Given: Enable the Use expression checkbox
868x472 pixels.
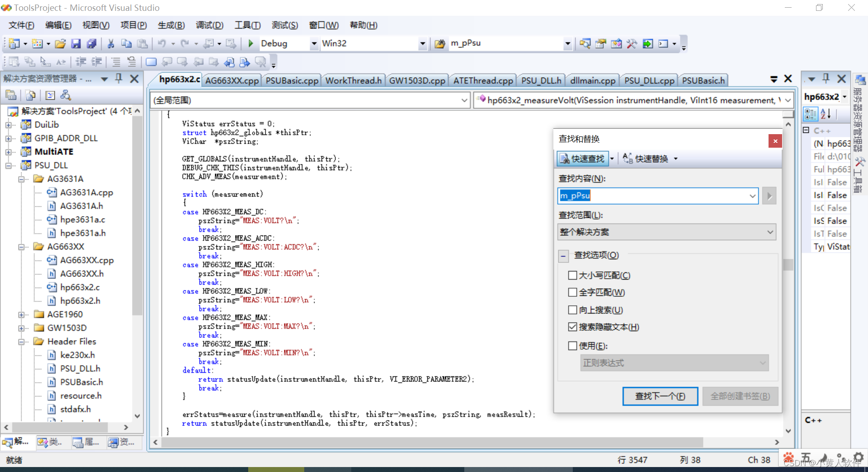Looking at the screenshot, I should tap(572, 346).
